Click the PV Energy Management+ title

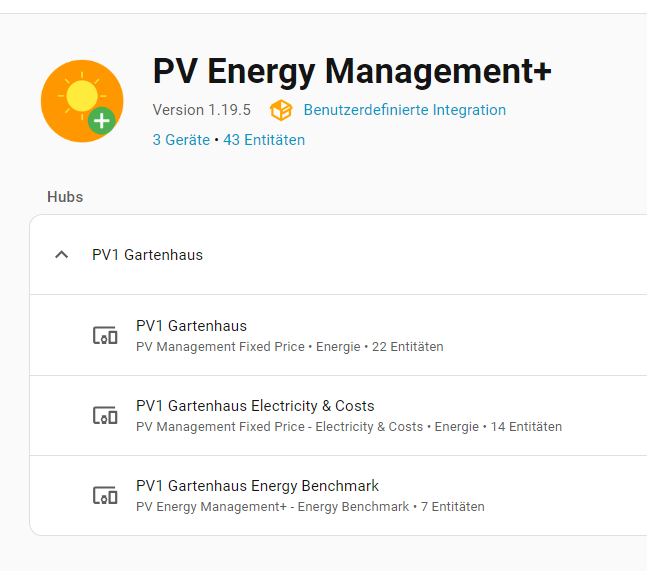(352, 71)
